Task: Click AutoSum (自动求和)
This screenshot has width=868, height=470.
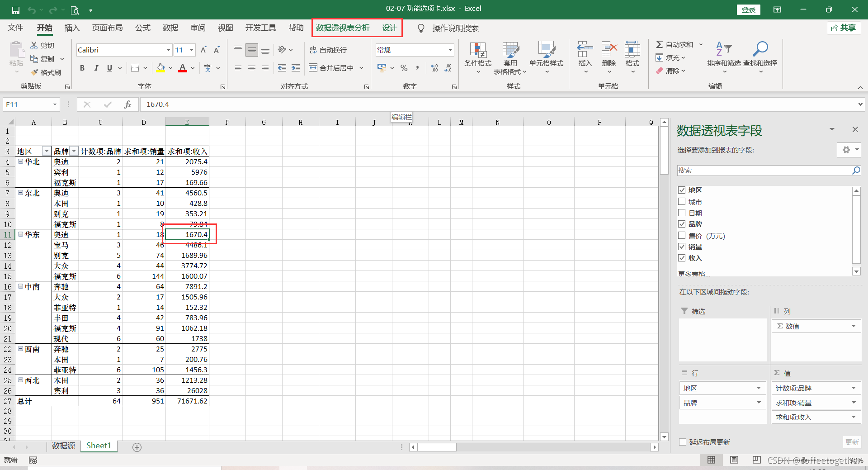Action: pos(675,44)
